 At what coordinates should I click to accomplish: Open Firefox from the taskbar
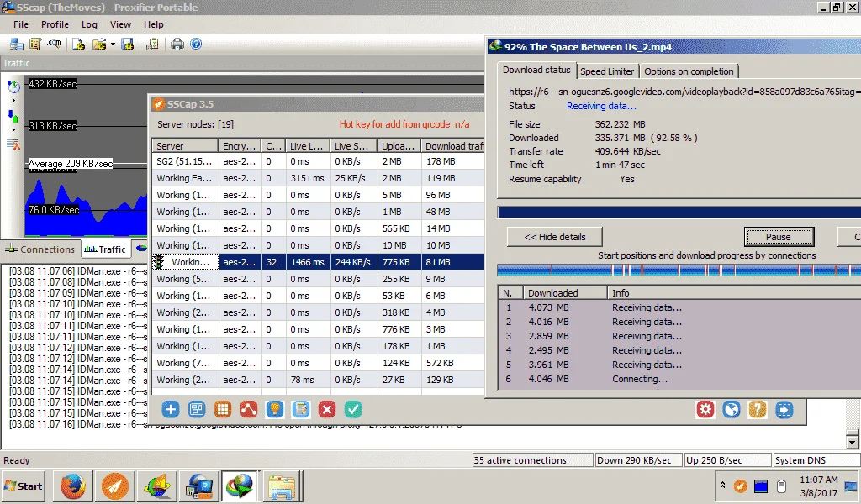[x=73, y=486]
